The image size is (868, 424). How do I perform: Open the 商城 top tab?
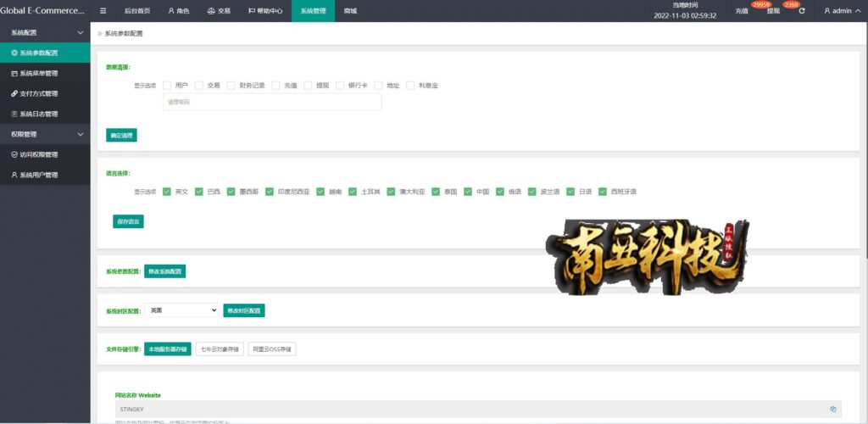click(350, 10)
